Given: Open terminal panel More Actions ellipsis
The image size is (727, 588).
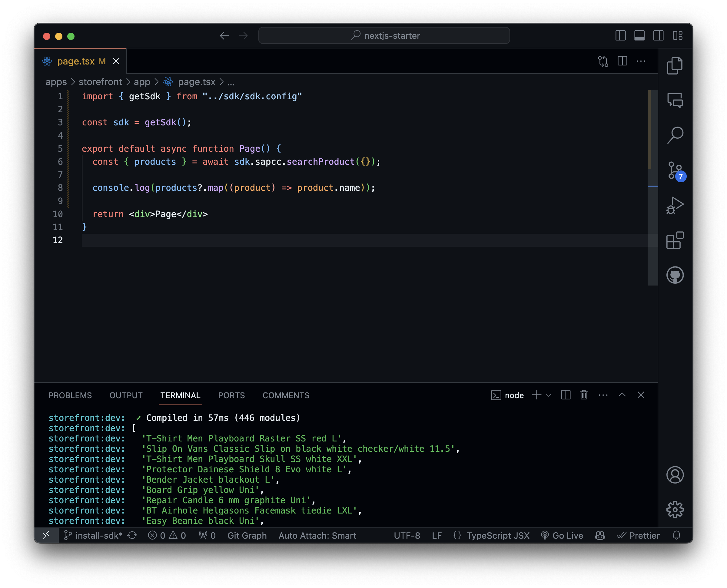Looking at the screenshot, I should (x=603, y=395).
